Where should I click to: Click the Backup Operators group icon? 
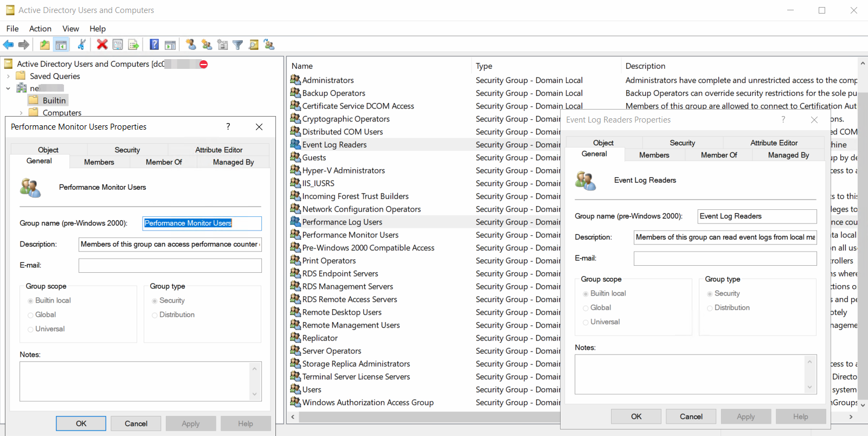coord(295,93)
